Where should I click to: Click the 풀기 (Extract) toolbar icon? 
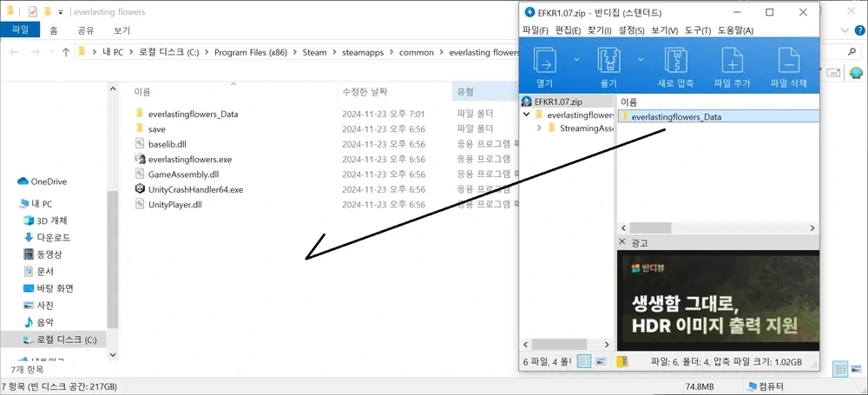point(609,61)
